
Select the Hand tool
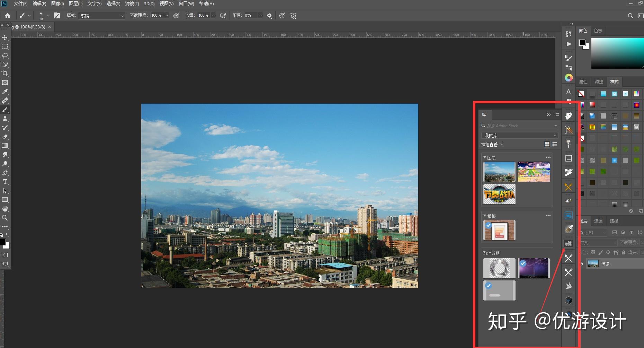point(5,209)
